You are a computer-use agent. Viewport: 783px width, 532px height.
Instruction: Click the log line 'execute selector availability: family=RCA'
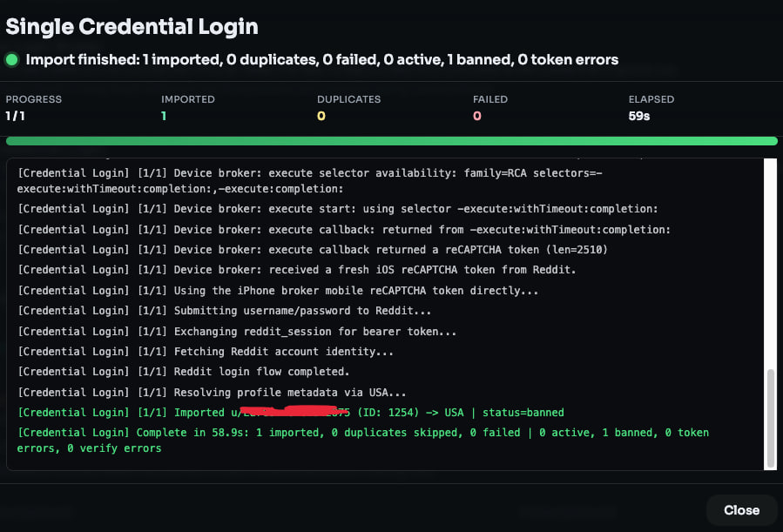[309, 180]
